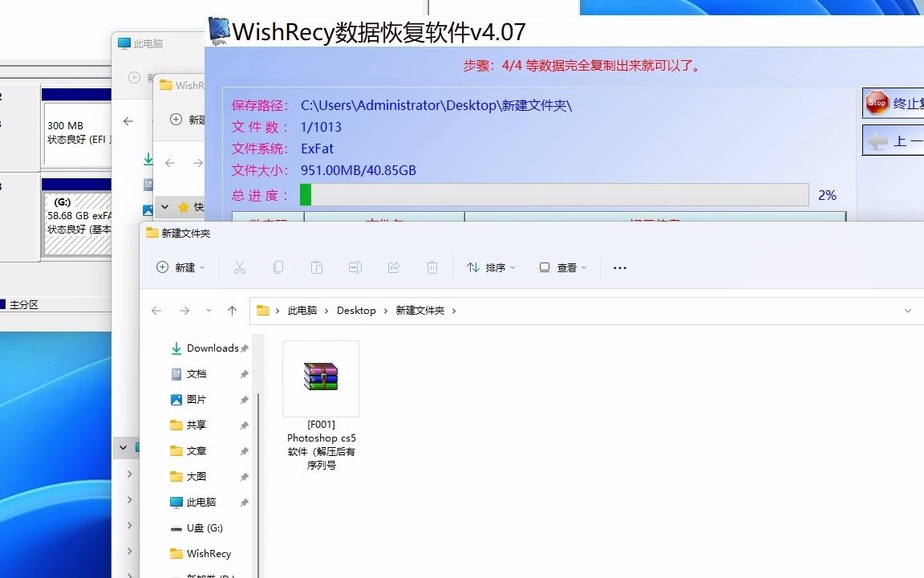Select the Cut icon in Explorer toolbar
Viewport: 924px width, 578px height.
click(240, 267)
